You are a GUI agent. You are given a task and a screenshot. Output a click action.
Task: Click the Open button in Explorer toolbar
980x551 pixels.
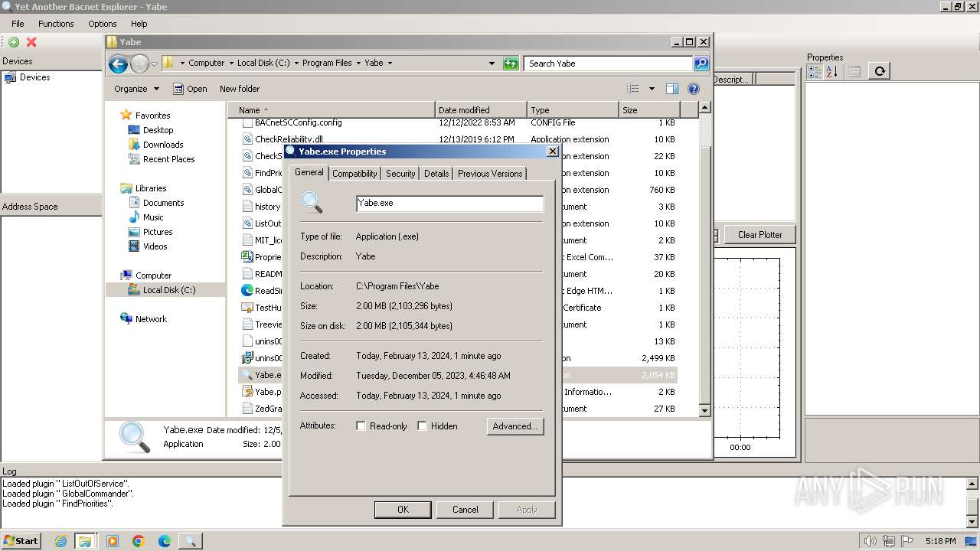[190, 89]
